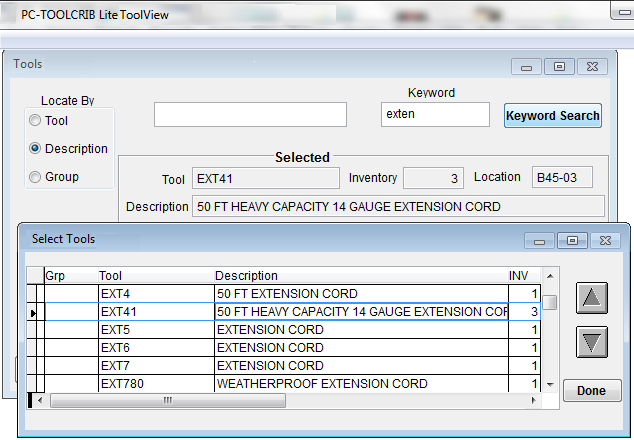
Task: Focus the Keyword field containing exten
Action: [435, 114]
